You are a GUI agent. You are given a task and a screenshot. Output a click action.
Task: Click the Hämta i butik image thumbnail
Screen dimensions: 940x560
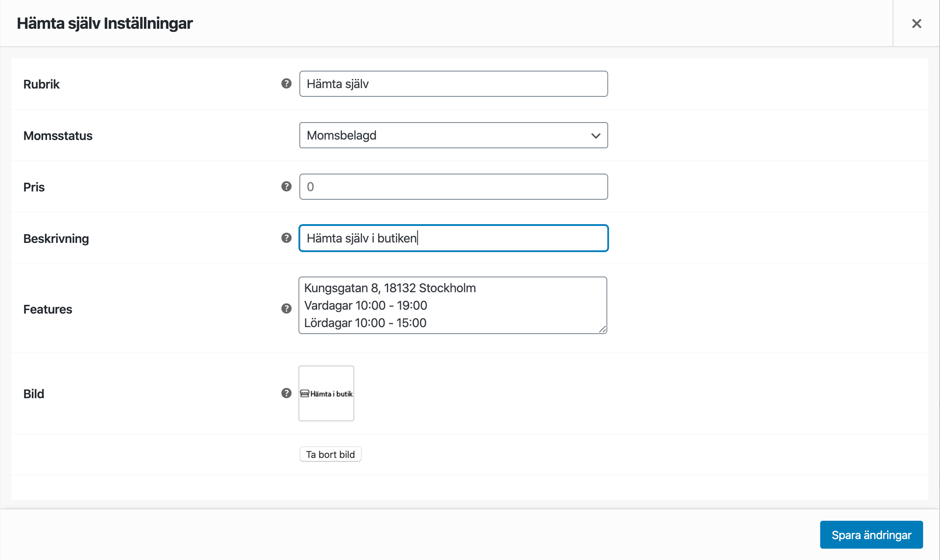pos(326,393)
